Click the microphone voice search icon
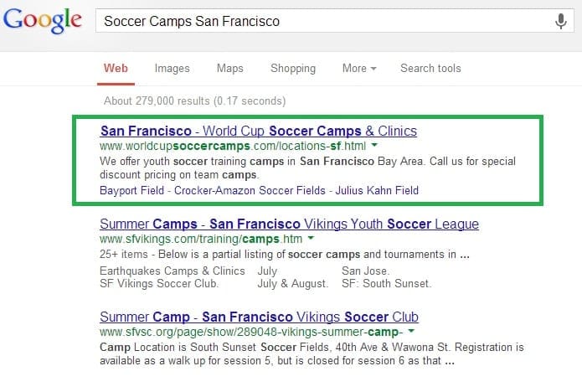 (x=561, y=21)
